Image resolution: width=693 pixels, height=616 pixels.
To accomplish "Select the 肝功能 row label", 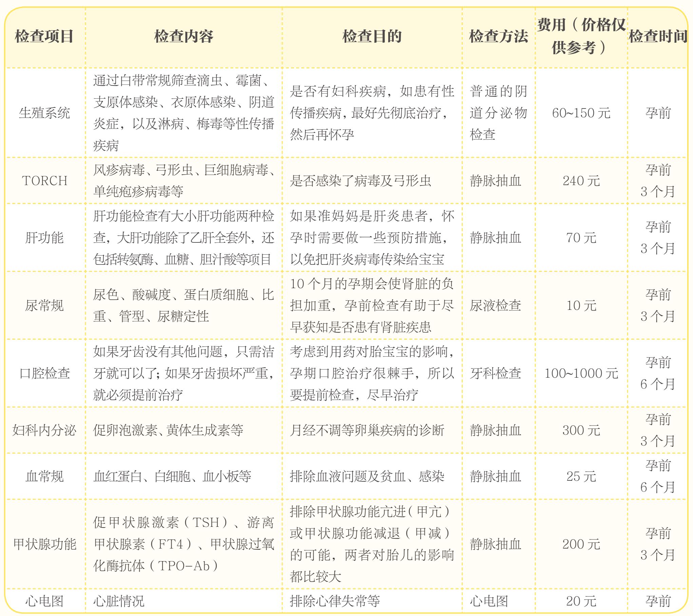I will 44,238.
